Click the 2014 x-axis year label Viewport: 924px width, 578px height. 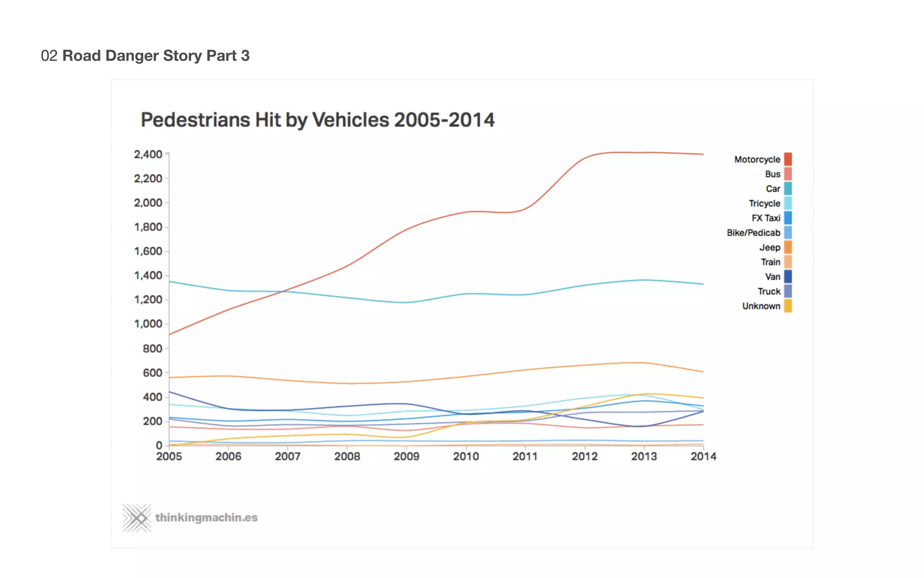(x=703, y=457)
